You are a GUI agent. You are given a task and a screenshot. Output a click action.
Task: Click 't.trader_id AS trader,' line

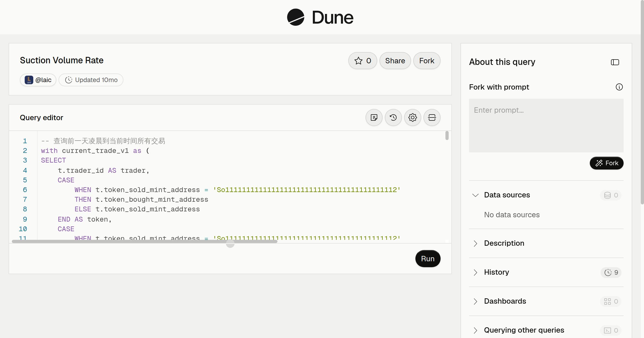104,170
